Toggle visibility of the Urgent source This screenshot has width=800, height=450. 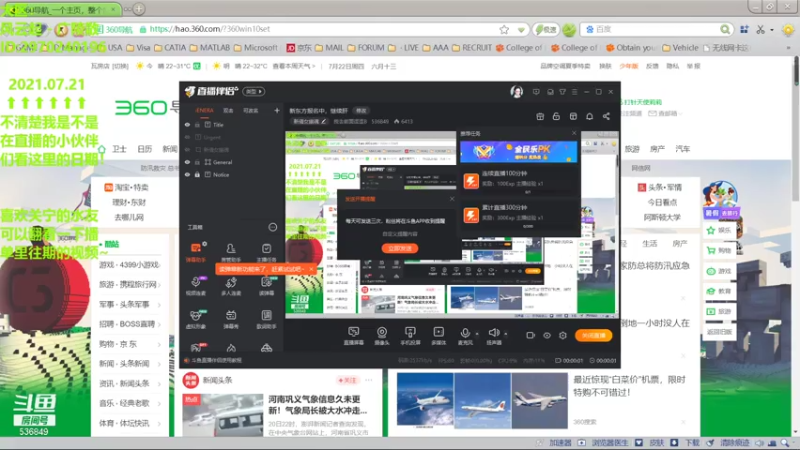point(187,137)
